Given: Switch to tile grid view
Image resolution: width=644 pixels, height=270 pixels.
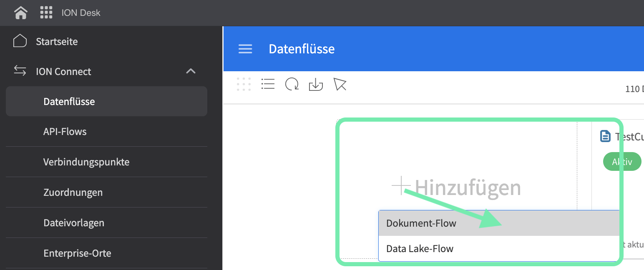Looking at the screenshot, I should (244, 84).
